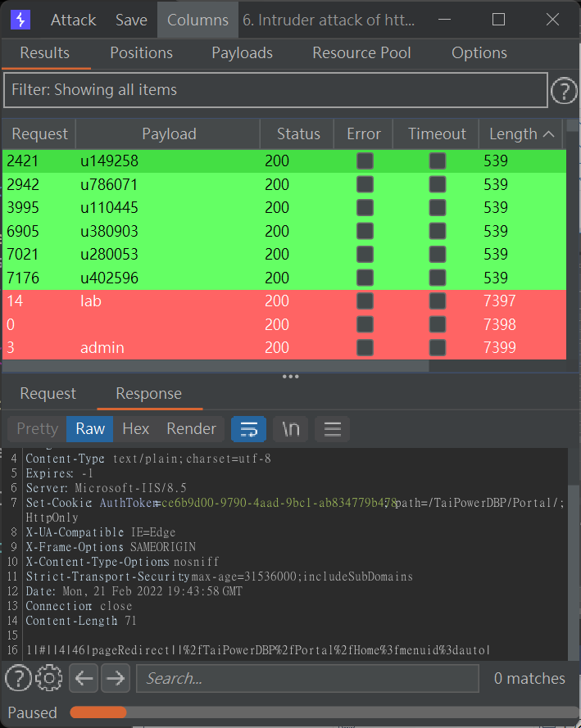Maximize the Intruder attack window

[498, 20]
